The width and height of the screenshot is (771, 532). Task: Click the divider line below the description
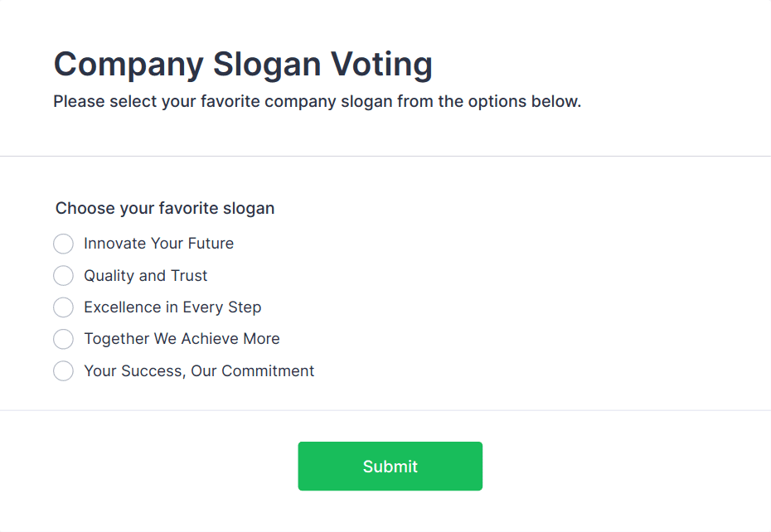385,156
